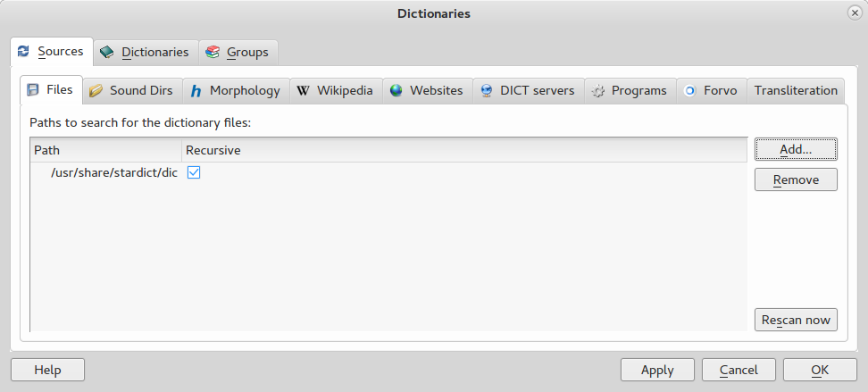
Task: Click the DICT servers network icon
Action: click(487, 90)
